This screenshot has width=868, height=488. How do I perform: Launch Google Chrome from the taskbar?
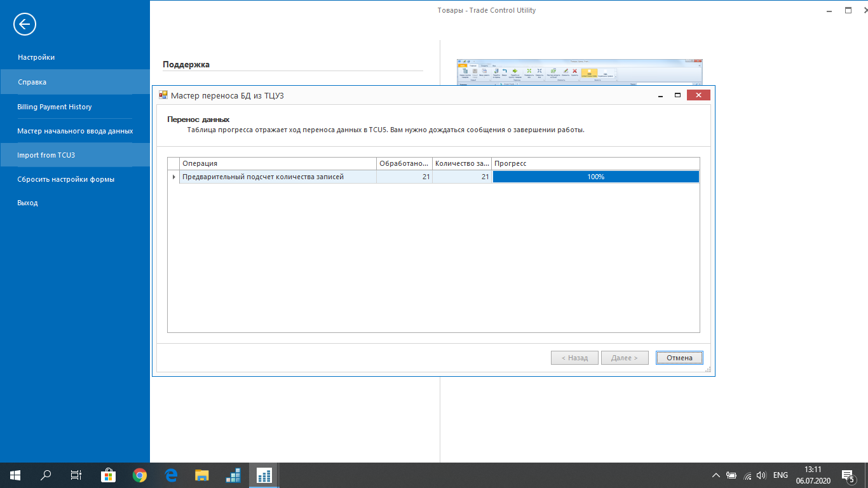pyautogui.click(x=139, y=475)
